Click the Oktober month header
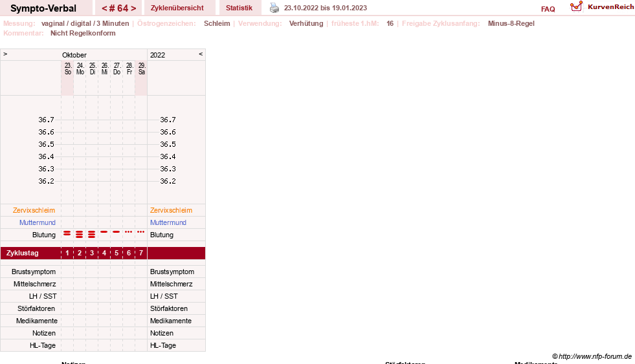 pyautogui.click(x=74, y=55)
